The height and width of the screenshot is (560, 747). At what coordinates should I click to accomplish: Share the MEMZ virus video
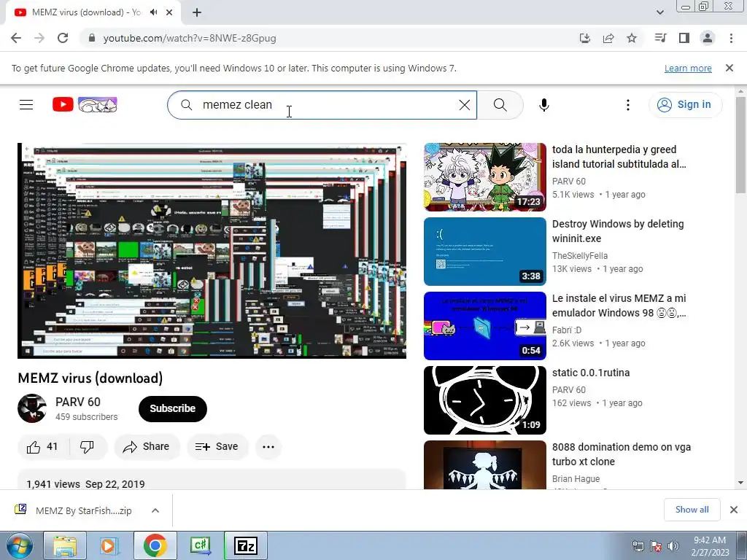point(147,447)
